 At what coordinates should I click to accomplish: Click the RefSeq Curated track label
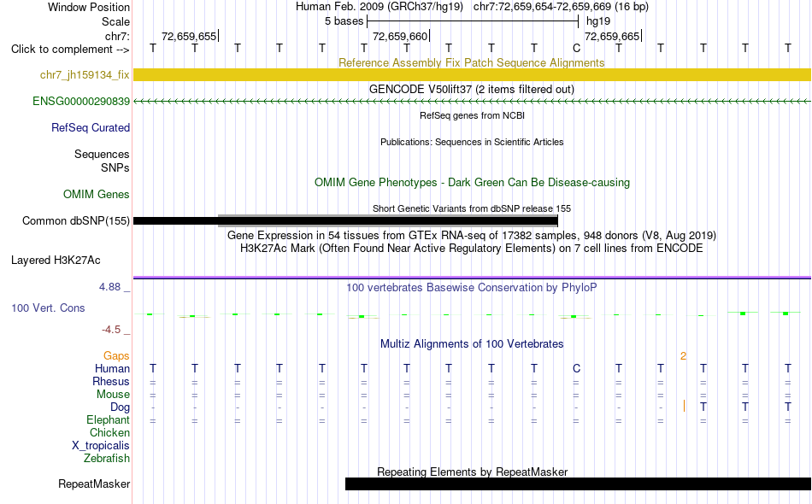point(91,128)
